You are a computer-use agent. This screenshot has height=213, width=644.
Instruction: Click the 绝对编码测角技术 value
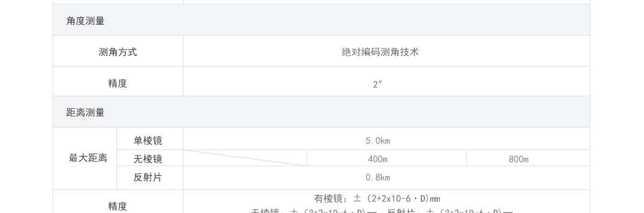(x=380, y=52)
